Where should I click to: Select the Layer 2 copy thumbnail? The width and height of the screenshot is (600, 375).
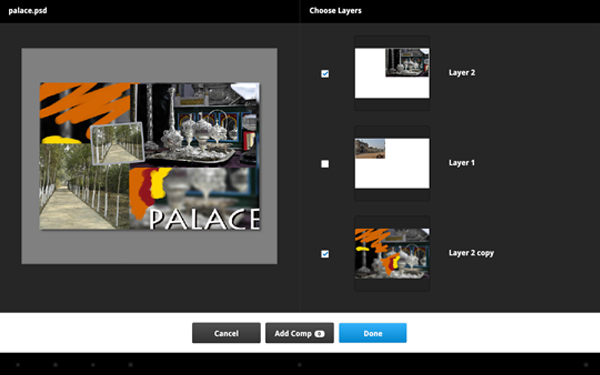pos(392,253)
